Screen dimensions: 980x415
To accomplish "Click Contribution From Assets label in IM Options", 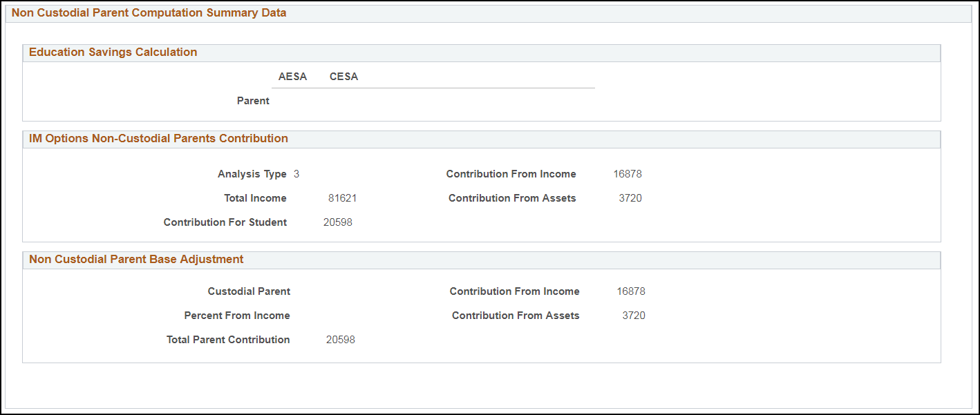I will pos(512,198).
